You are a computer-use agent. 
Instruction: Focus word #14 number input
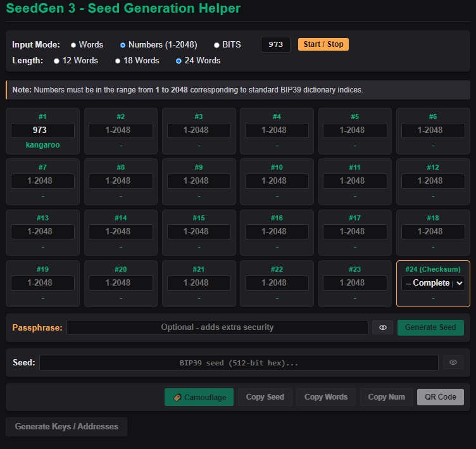(x=121, y=232)
